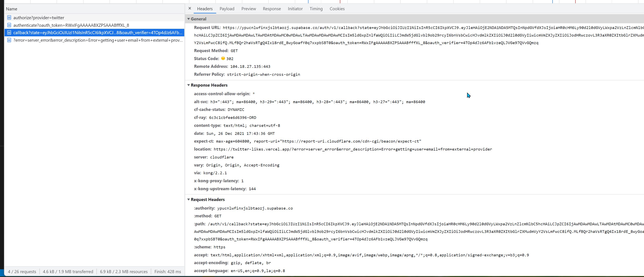The image size is (644, 277).
Task: Open the Response tab
Action: coord(272,9)
